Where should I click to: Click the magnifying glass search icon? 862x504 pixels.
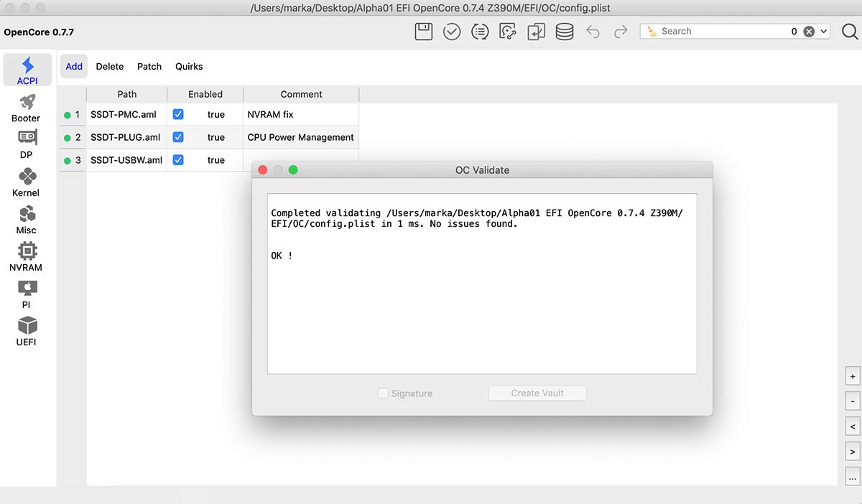point(849,32)
